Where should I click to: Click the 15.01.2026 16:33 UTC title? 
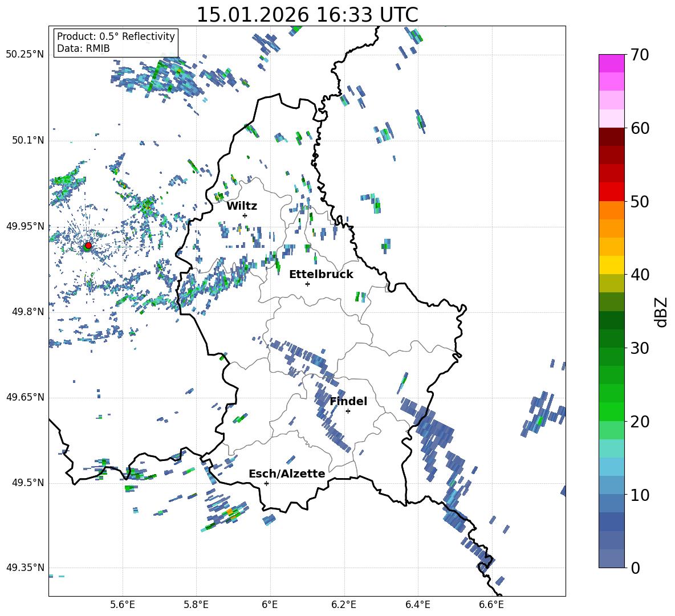click(307, 15)
